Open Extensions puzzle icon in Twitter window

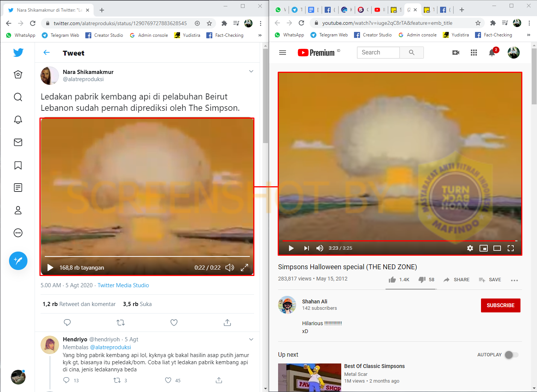pyautogui.click(x=224, y=23)
